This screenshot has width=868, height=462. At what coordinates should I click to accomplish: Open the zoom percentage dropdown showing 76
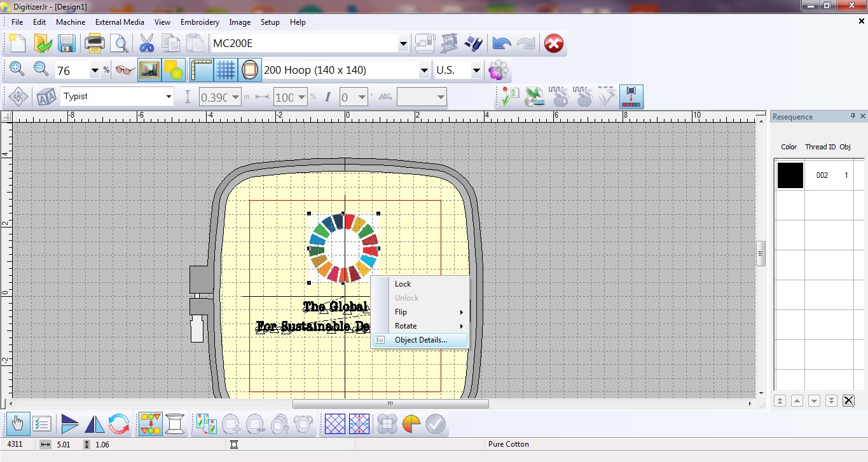95,70
